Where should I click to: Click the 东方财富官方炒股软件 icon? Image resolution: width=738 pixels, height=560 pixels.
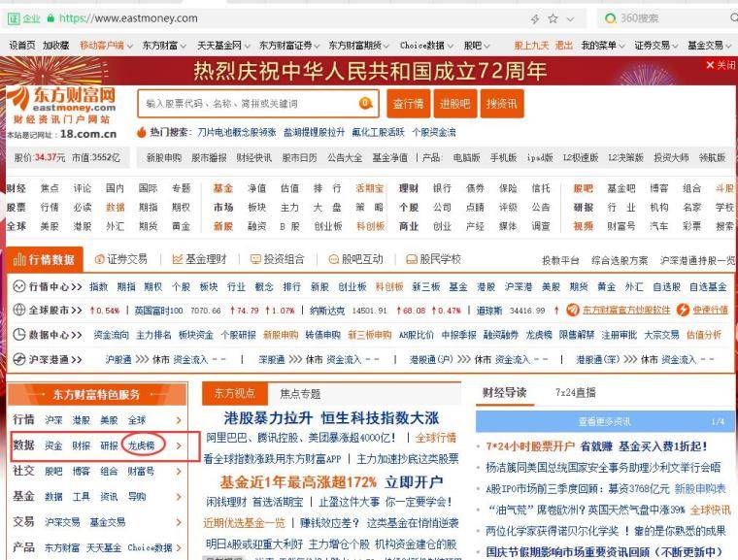pyautogui.click(x=573, y=310)
